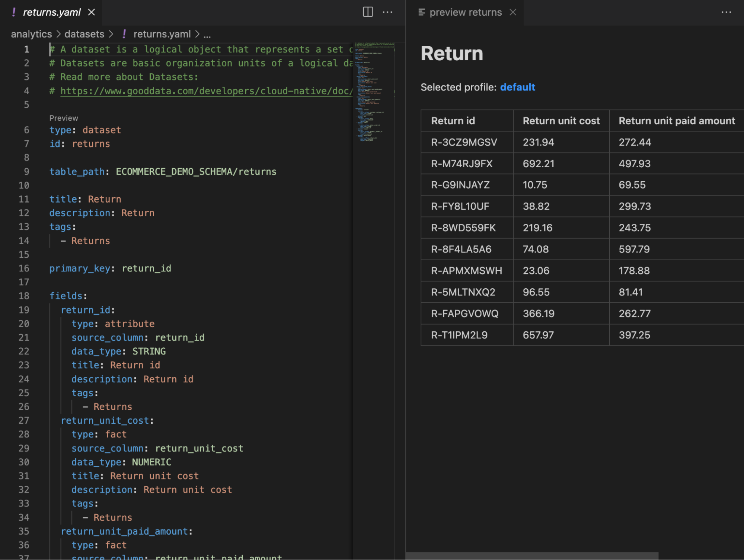
Task: Open the editor more actions ellipsis icon
Action: tap(388, 12)
